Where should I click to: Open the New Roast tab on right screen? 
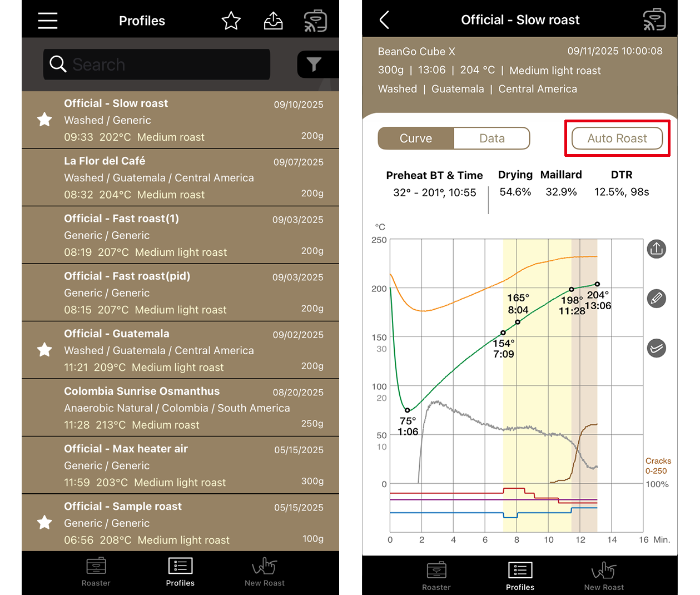coord(604,576)
